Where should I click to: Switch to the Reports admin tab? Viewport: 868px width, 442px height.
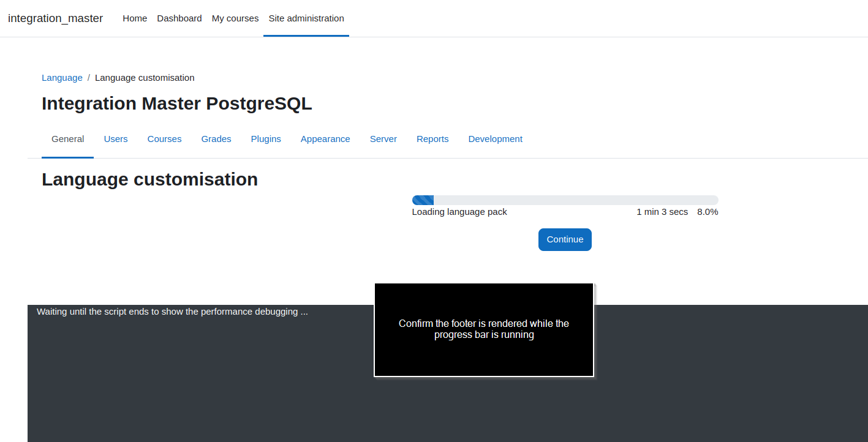[432, 139]
